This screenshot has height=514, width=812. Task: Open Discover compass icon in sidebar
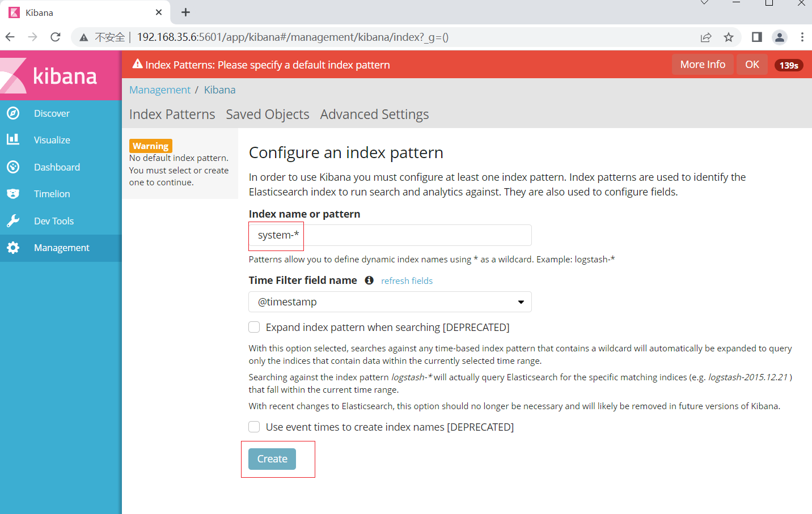[13, 113]
